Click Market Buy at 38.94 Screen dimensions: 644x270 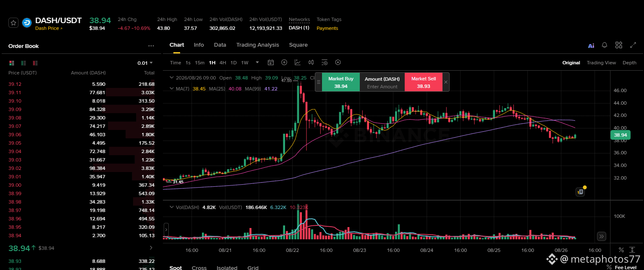tap(341, 82)
